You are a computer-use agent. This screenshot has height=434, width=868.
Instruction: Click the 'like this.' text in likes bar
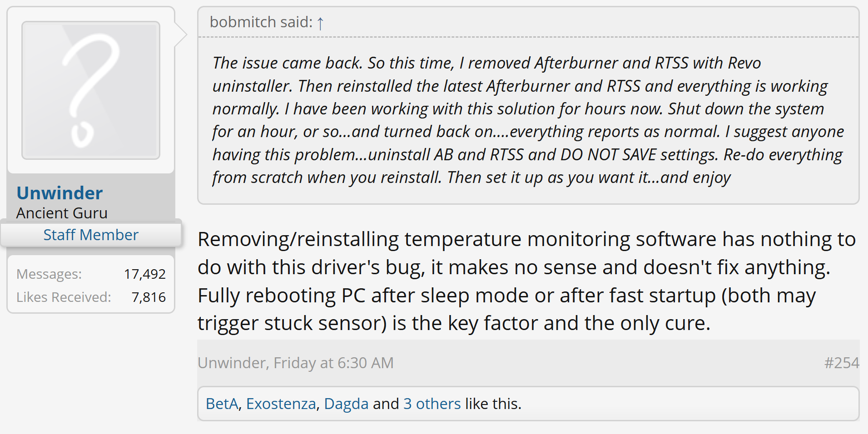pyautogui.click(x=493, y=404)
